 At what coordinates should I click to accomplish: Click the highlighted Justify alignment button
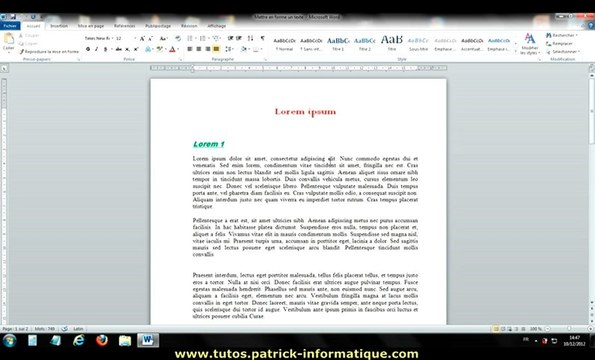coord(216,49)
